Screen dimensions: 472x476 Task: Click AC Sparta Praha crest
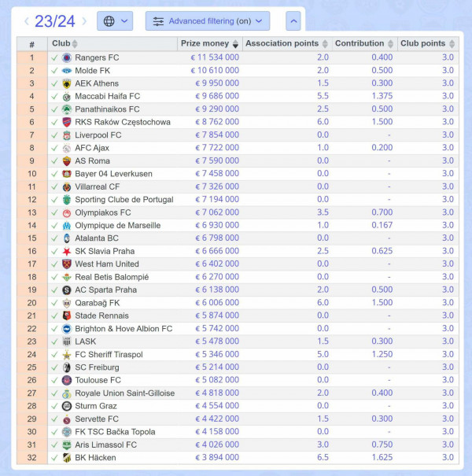point(67,290)
